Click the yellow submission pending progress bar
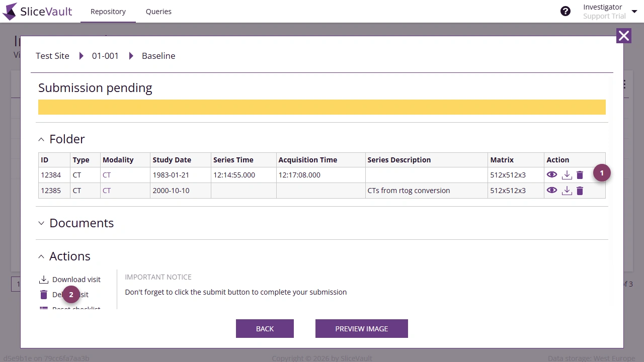 click(322, 107)
